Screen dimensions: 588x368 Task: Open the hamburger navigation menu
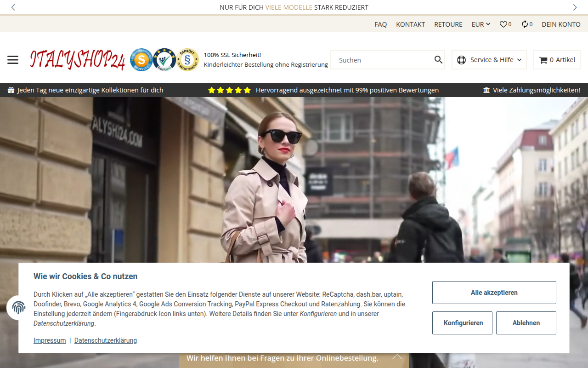13,60
